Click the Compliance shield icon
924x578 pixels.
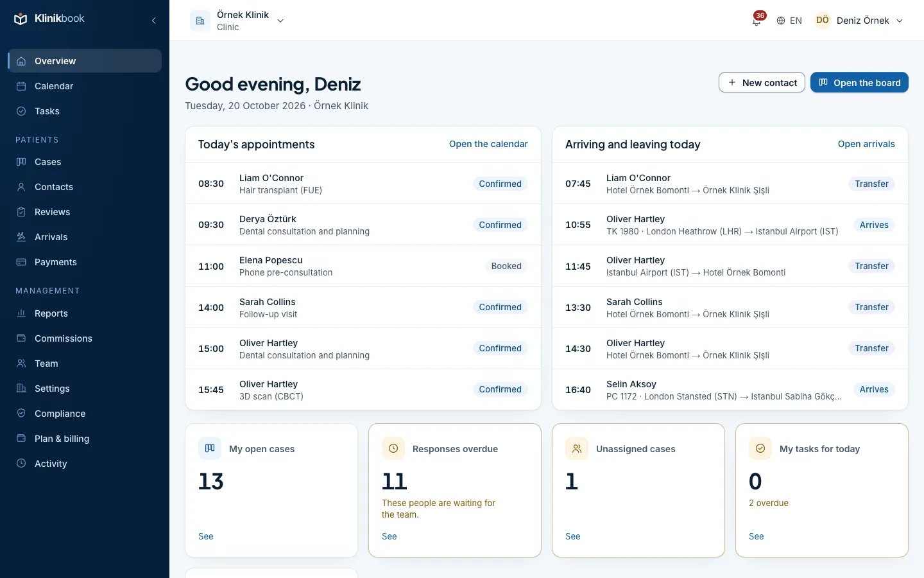21,414
